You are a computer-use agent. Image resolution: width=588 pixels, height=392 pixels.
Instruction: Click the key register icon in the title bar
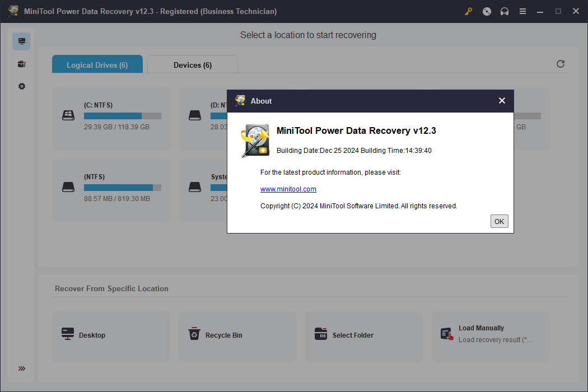point(468,11)
